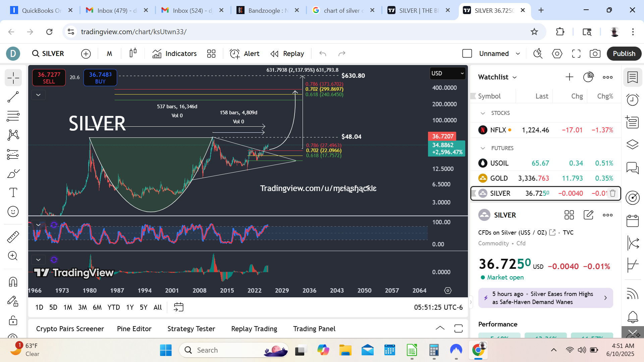Select the trend line drawing tool
The width and height of the screenshot is (644, 362).
click(13, 97)
